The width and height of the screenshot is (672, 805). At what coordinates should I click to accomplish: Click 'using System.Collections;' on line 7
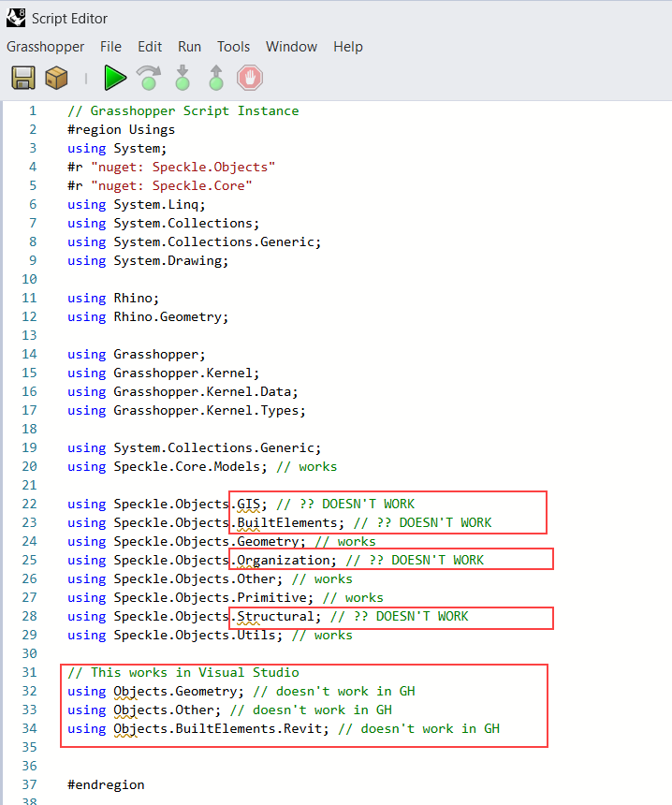(x=163, y=224)
